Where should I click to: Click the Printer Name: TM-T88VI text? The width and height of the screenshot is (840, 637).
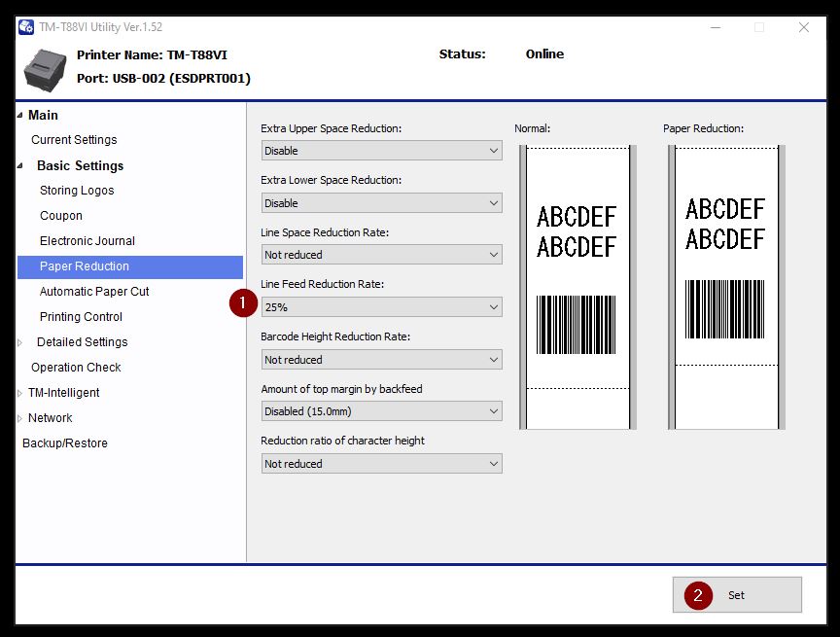(x=152, y=55)
